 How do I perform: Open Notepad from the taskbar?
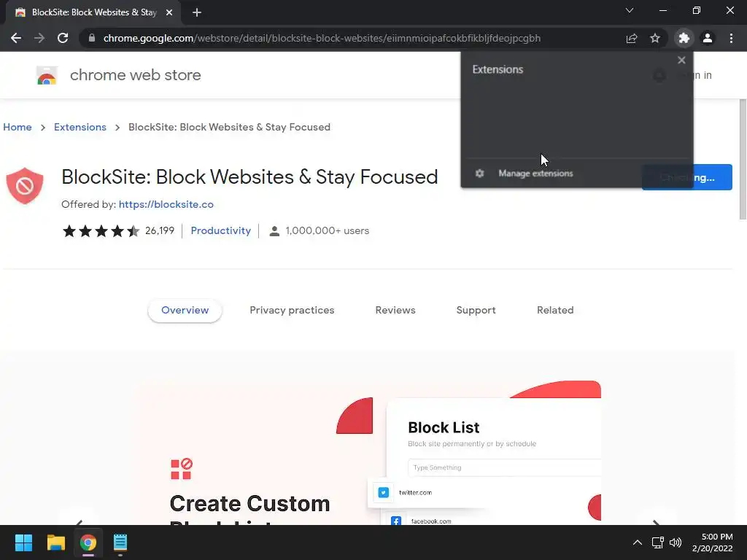coord(120,542)
